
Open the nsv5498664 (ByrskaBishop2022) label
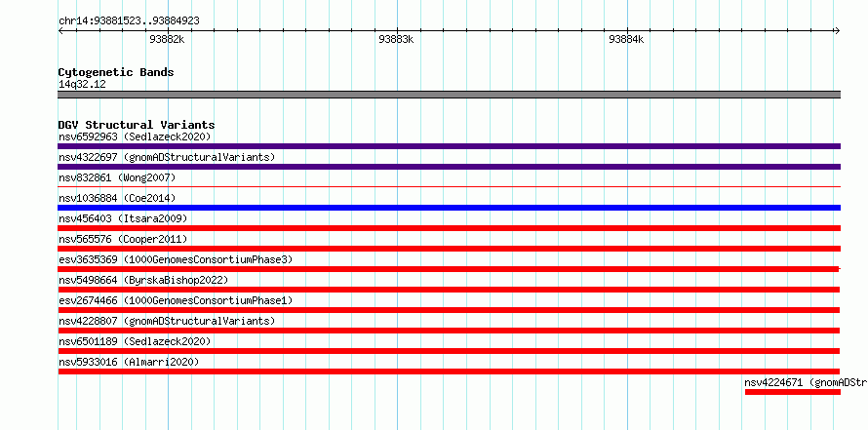143,280
